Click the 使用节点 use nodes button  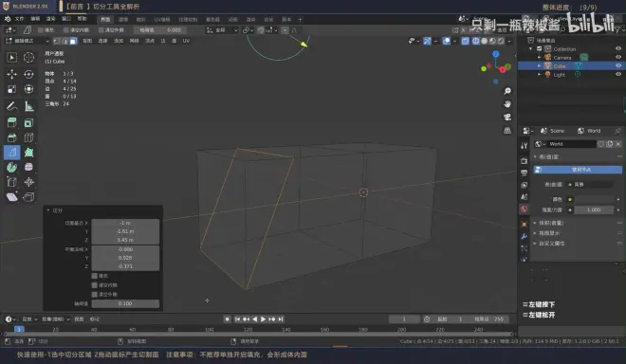(x=578, y=170)
